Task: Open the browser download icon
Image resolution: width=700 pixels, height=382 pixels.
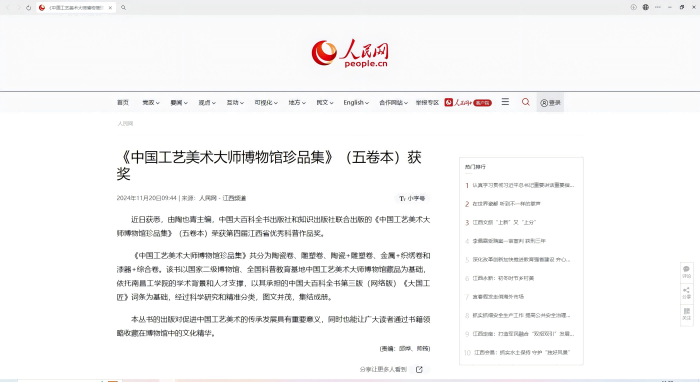Action: tap(633, 7)
